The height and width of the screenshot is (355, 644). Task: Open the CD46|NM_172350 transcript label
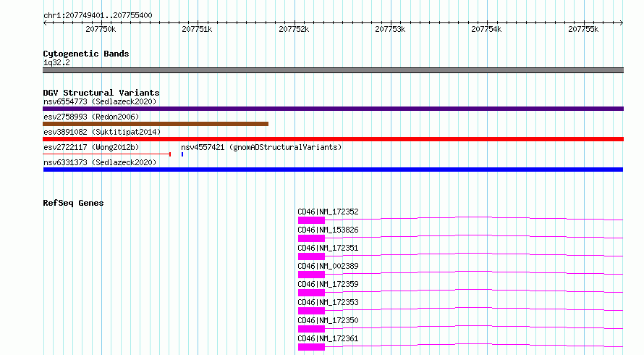pos(329,320)
